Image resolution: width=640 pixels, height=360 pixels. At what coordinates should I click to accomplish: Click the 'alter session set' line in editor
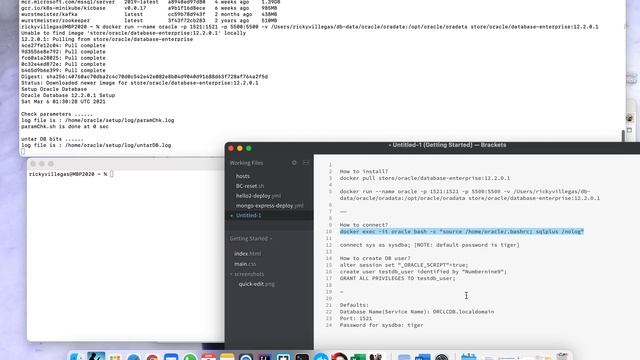click(404, 265)
